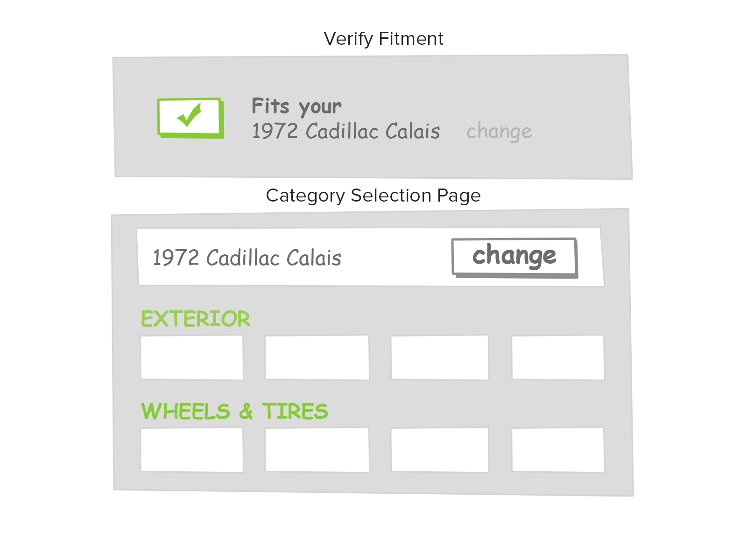Click the gray change link beside Calais
Image resolution: width=747 pixels, height=560 pixels.
pos(499,131)
